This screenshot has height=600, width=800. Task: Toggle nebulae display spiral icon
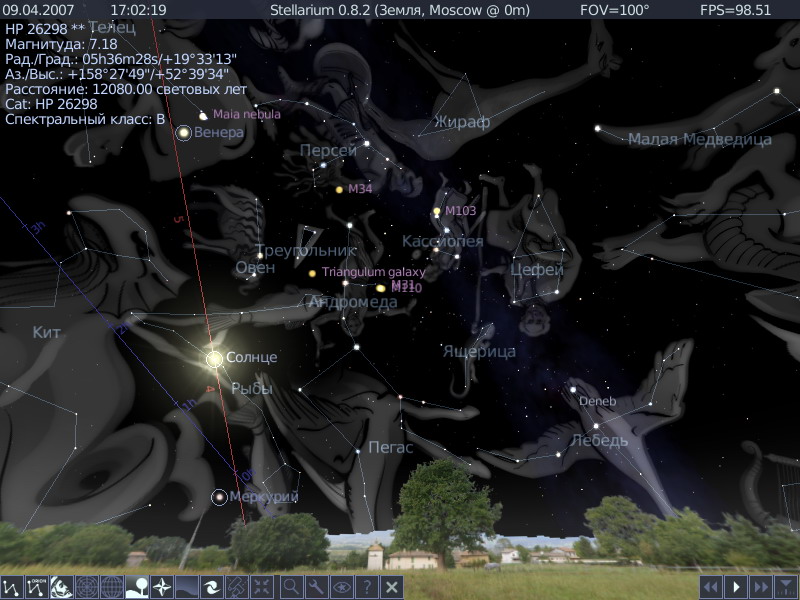212,587
